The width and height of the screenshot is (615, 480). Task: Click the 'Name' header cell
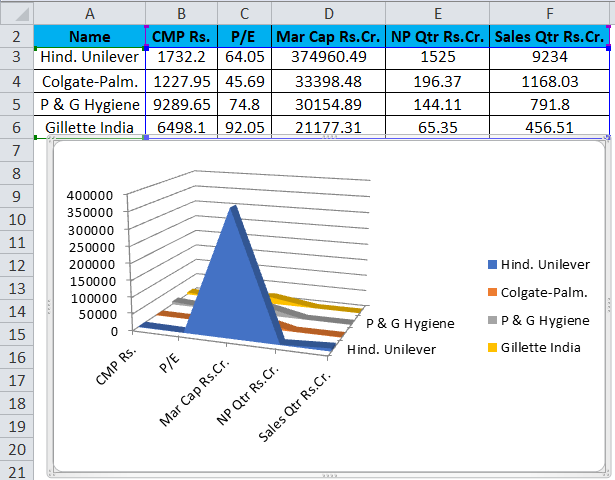click(x=89, y=36)
